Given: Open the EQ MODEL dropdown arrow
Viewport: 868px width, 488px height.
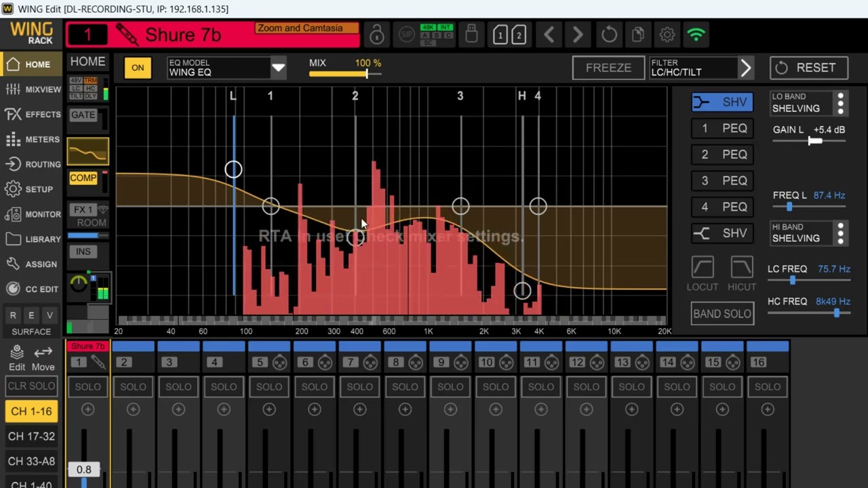Looking at the screenshot, I should 278,68.
